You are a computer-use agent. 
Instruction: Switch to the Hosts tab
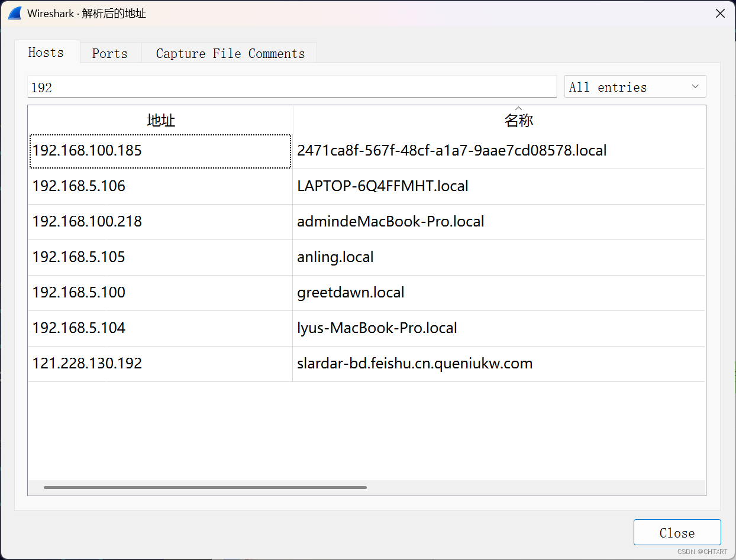click(47, 52)
